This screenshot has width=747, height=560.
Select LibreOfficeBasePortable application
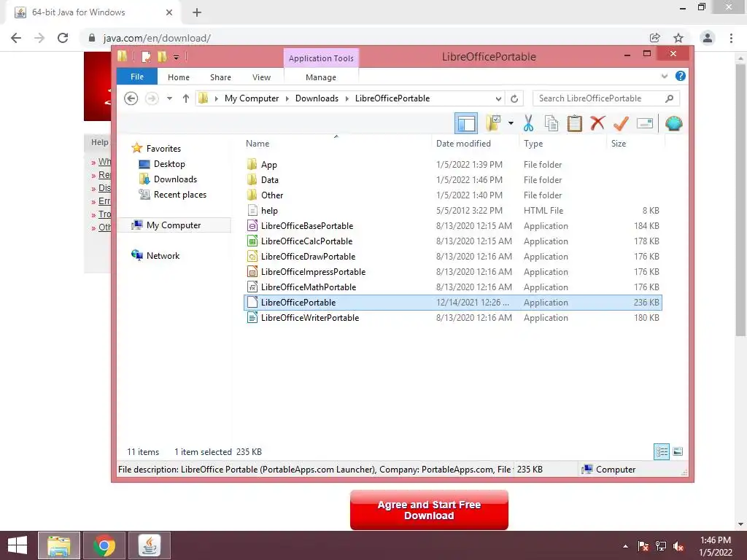click(x=452, y=226)
